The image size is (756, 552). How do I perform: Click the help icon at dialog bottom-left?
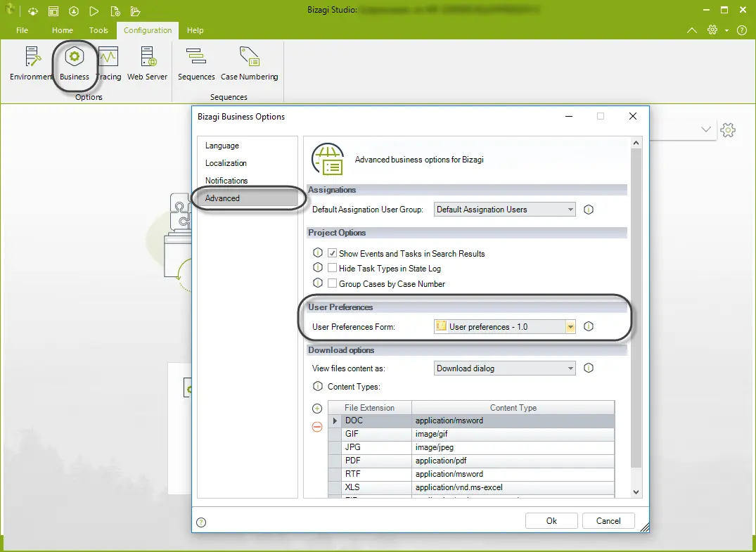tap(201, 522)
